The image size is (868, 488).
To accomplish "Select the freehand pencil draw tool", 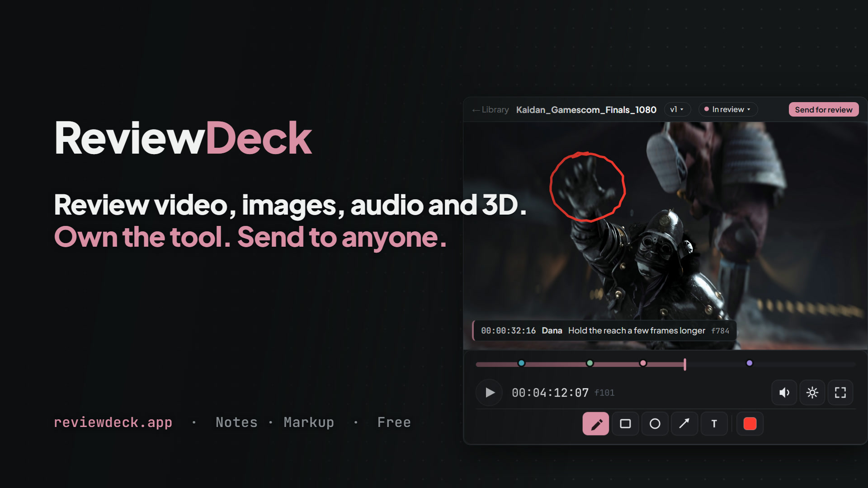I will (595, 423).
